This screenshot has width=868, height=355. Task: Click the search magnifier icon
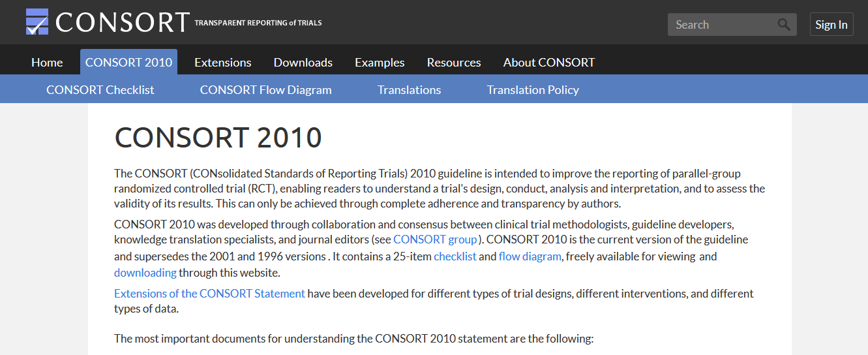[784, 25]
